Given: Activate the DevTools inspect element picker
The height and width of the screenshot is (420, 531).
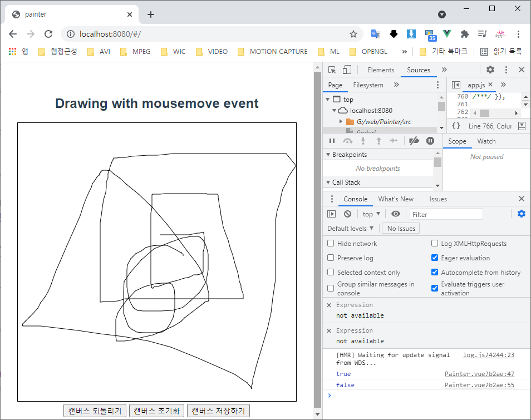Looking at the screenshot, I should pos(332,70).
